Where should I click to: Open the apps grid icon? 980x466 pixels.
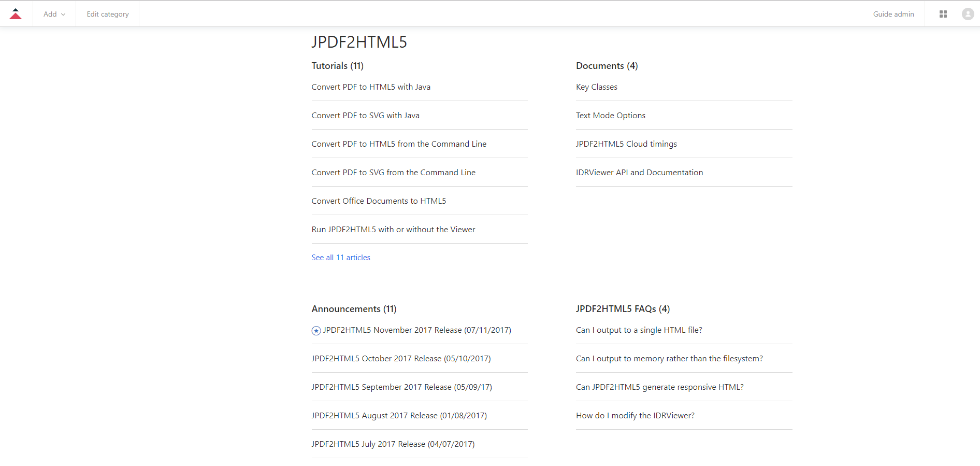943,14
